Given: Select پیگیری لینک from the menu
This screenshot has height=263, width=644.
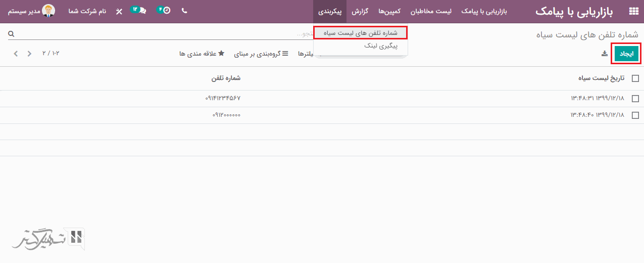Looking at the screenshot, I should click(381, 46).
